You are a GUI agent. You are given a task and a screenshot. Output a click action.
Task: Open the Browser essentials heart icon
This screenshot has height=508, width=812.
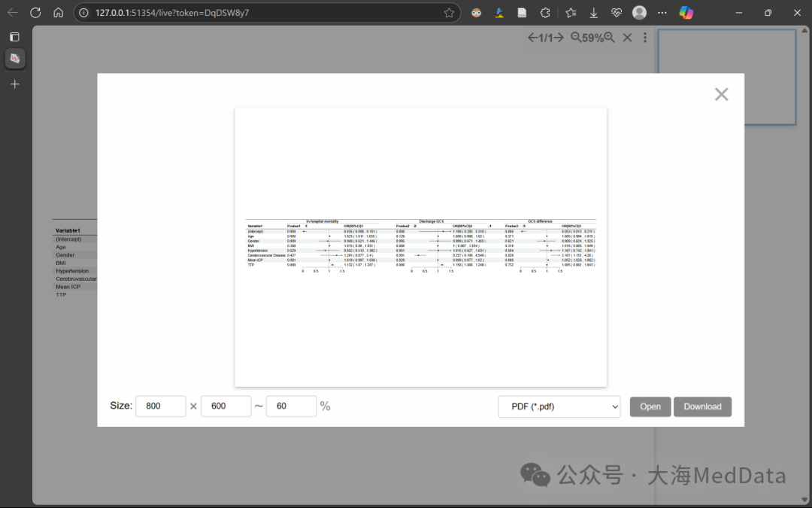point(617,13)
